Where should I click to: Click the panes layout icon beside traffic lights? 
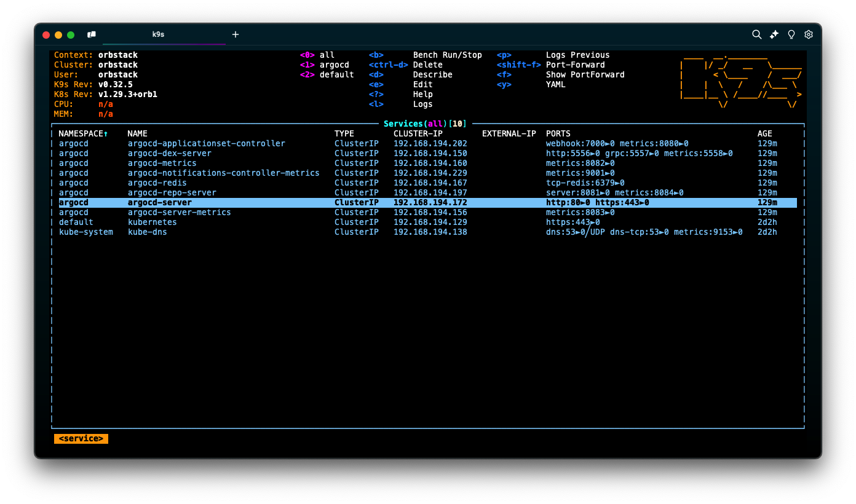[x=92, y=34]
